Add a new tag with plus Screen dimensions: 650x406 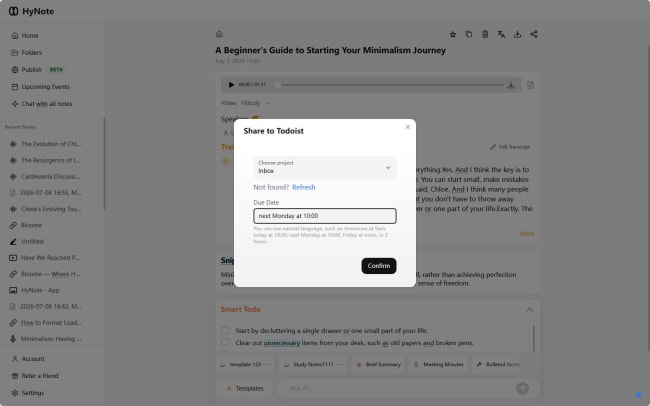[x=267, y=103]
